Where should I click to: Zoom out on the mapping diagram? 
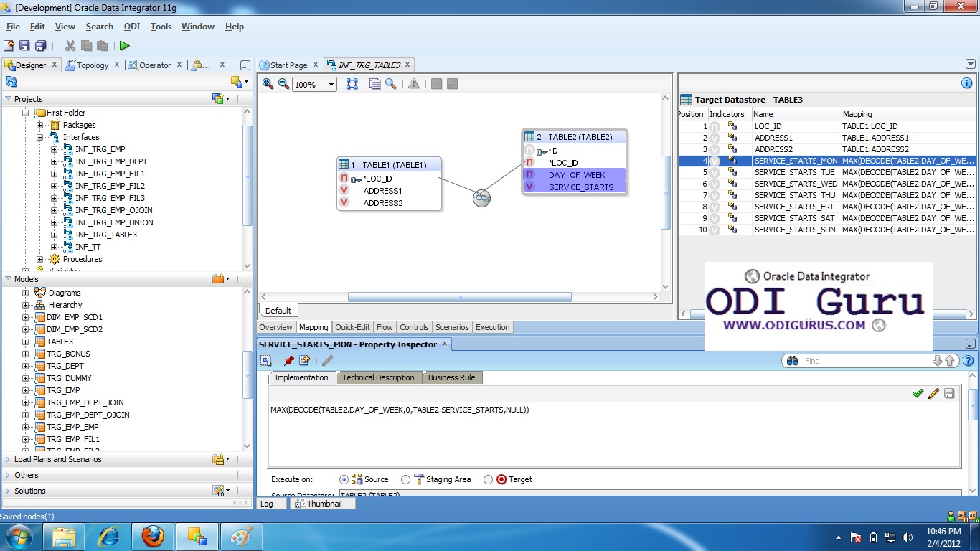pos(283,84)
